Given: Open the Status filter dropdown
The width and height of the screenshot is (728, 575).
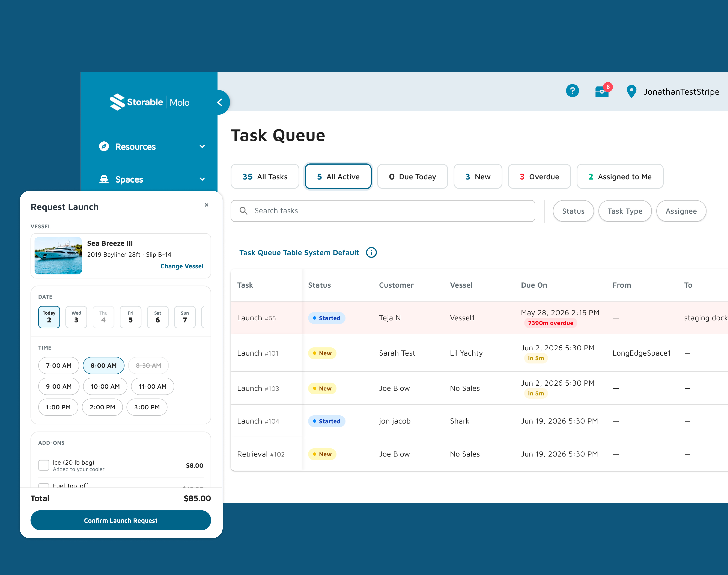Looking at the screenshot, I should coord(573,211).
